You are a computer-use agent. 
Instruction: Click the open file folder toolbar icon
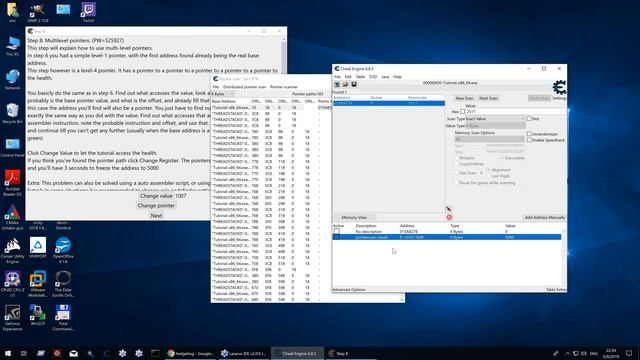tap(345, 84)
